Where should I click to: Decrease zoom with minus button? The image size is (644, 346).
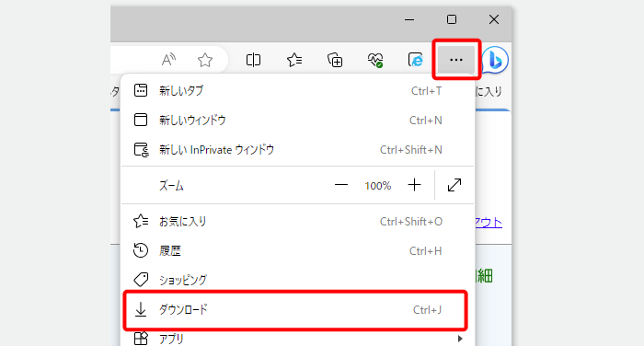(x=341, y=185)
